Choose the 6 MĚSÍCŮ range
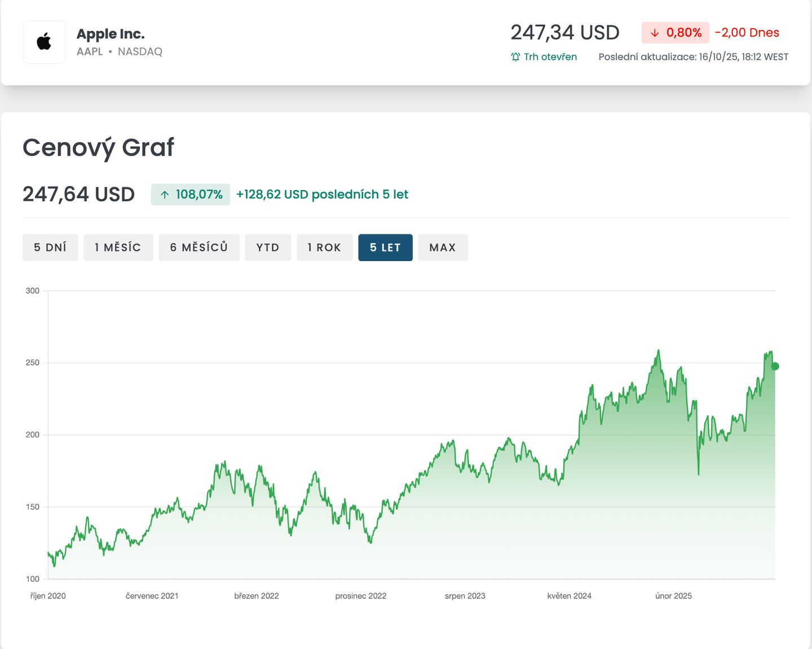The height and width of the screenshot is (649, 812). click(199, 248)
